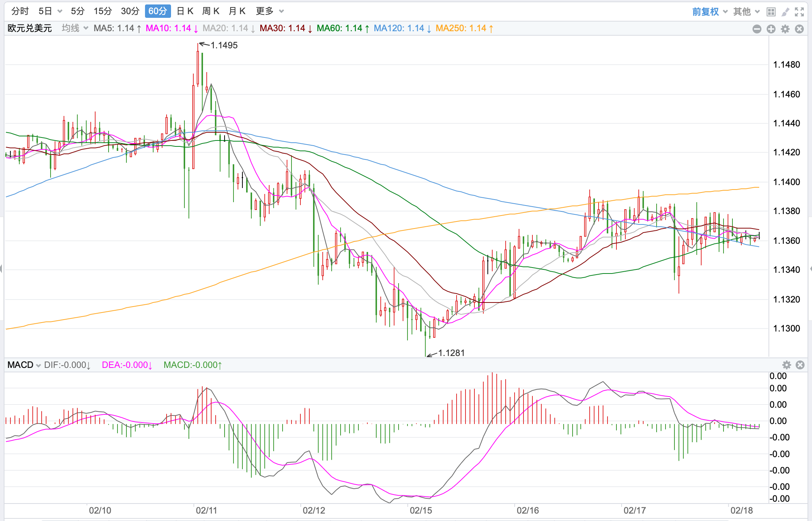
Task: Remove main chart indicator with X icon
Action: point(799,29)
